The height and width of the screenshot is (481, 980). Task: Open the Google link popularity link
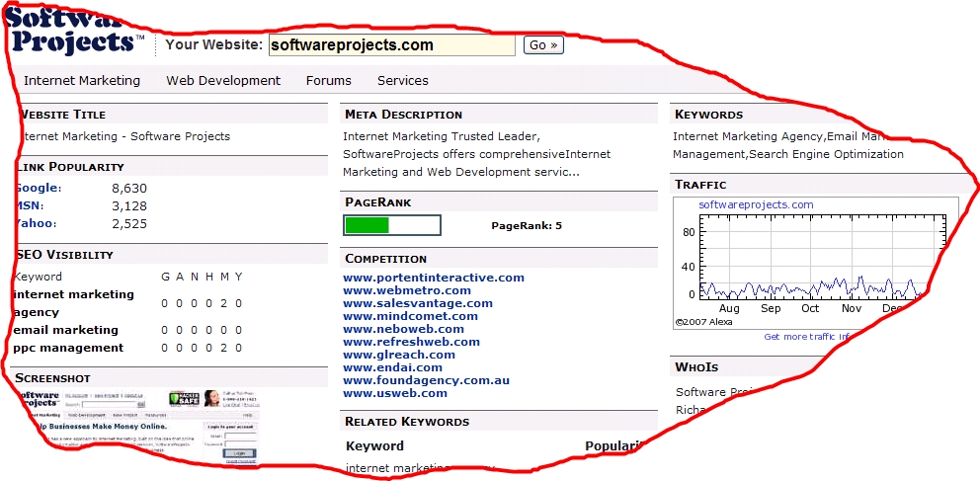(x=38, y=188)
